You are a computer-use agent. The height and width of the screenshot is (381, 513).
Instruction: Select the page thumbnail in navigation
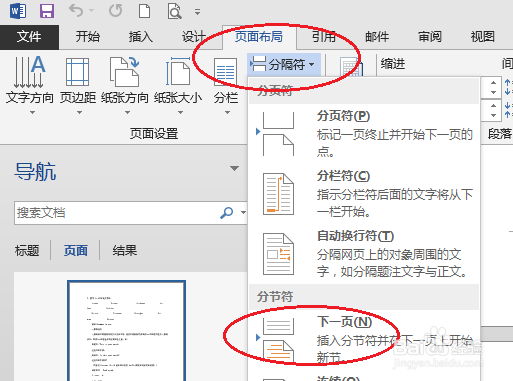pyautogui.click(x=126, y=331)
